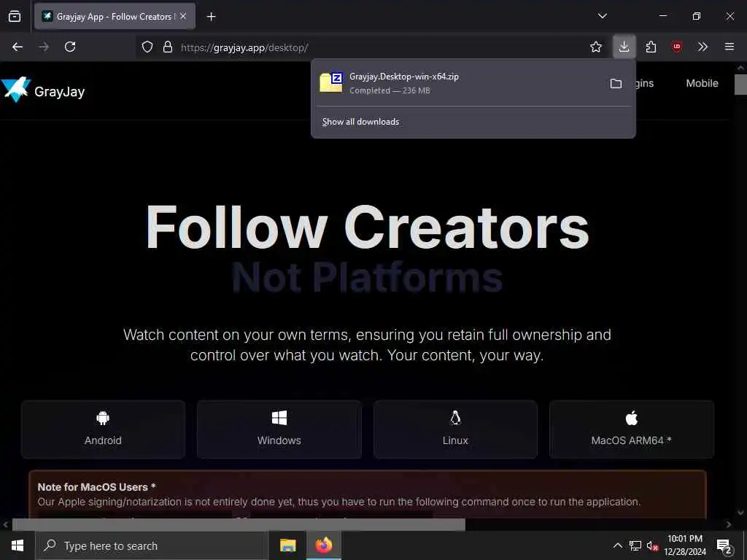Open the tracking protection shield panel
The height and width of the screenshot is (560, 747).
(147, 47)
